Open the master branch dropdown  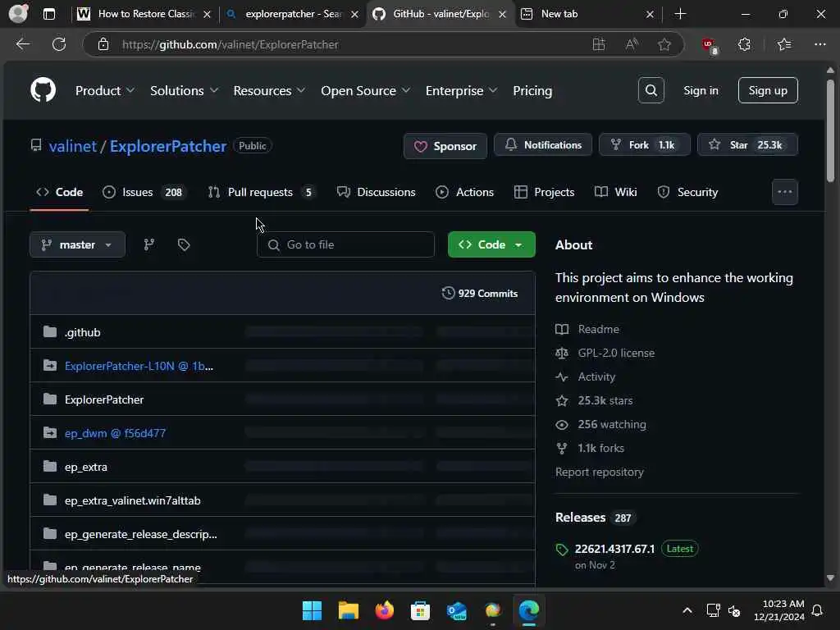click(x=78, y=244)
